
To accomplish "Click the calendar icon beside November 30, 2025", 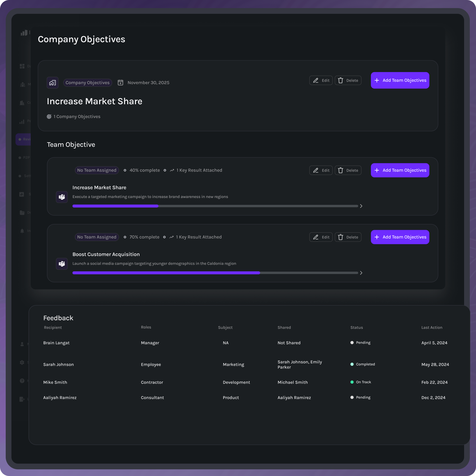I will point(120,83).
